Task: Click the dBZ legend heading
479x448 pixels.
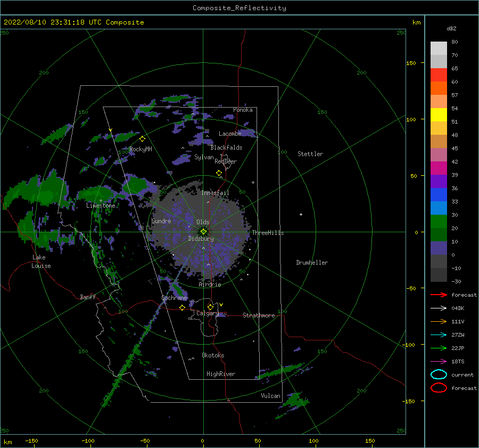Action: point(451,28)
